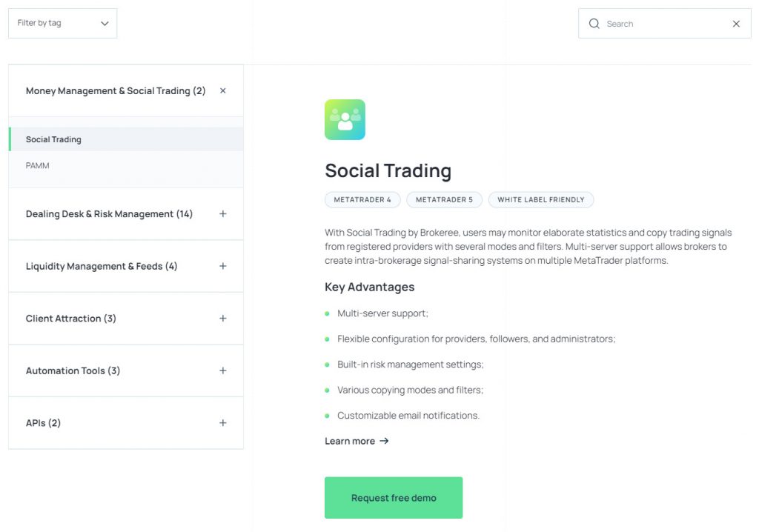The width and height of the screenshot is (759, 532).
Task: Click the Social Trading green people icon
Action: [345, 120]
